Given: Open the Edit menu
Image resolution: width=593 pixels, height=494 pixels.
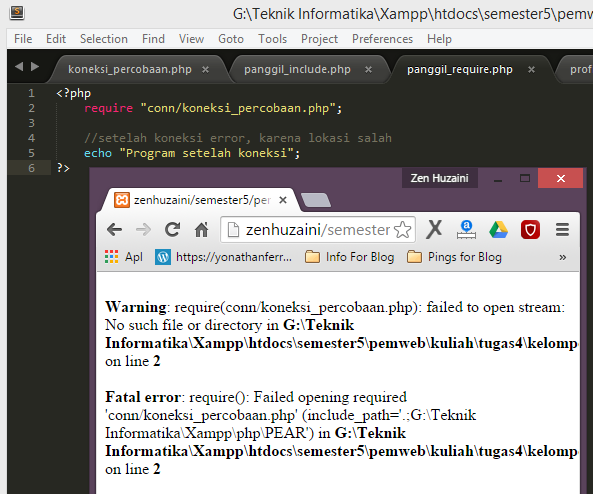Looking at the screenshot, I should click(56, 39).
